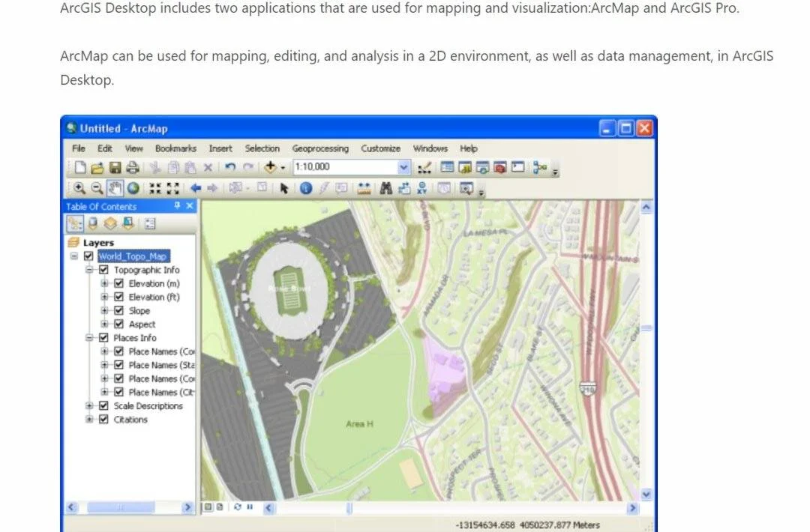Screen dimensions: 810x532
Task: Expand the Aspect layer node
Action: click(104, 324)
